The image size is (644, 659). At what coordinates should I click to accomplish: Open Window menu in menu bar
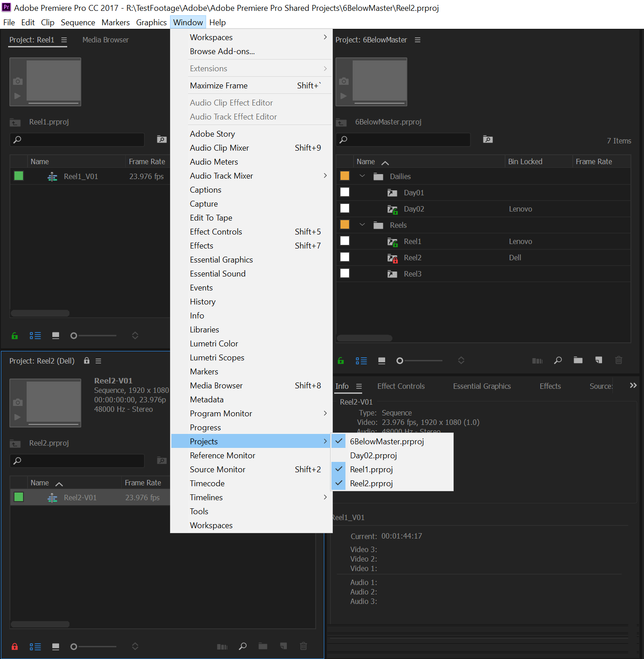click(188, 23)
